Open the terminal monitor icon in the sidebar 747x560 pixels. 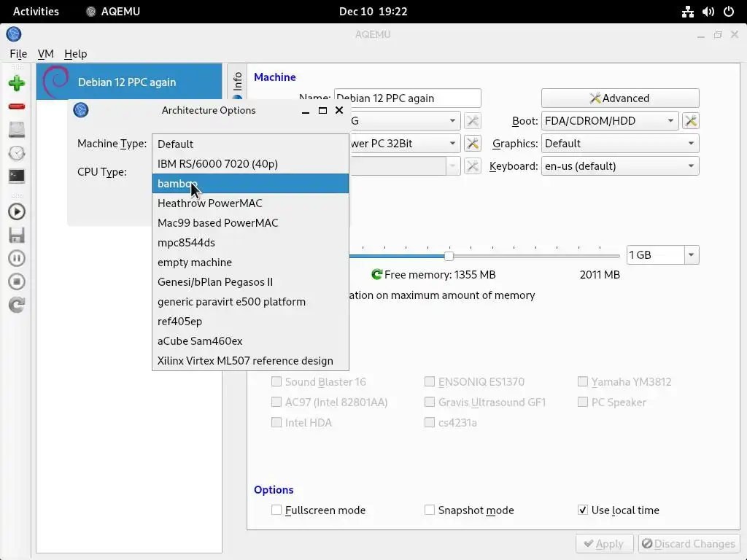click(x=17, y=176)
